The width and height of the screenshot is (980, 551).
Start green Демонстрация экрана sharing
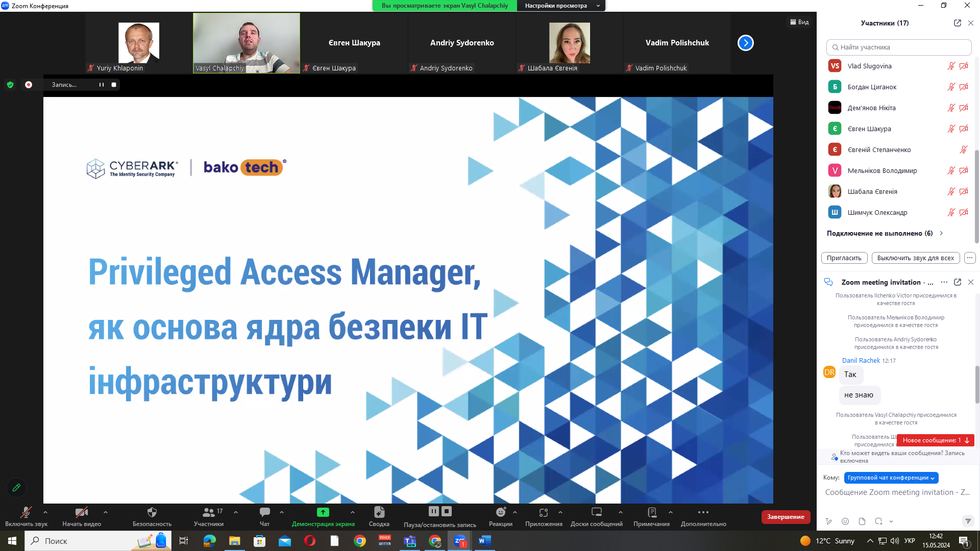click(323, 516)
